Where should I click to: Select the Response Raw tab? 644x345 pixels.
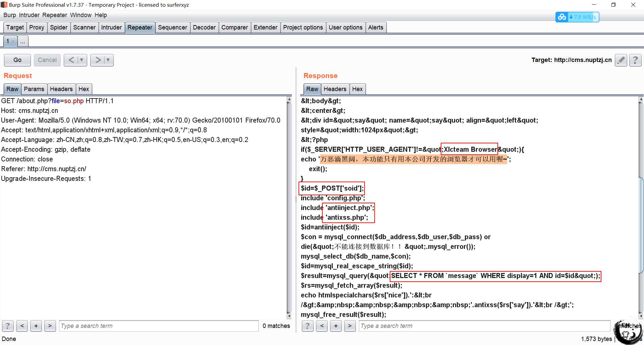tap(312, 89)
